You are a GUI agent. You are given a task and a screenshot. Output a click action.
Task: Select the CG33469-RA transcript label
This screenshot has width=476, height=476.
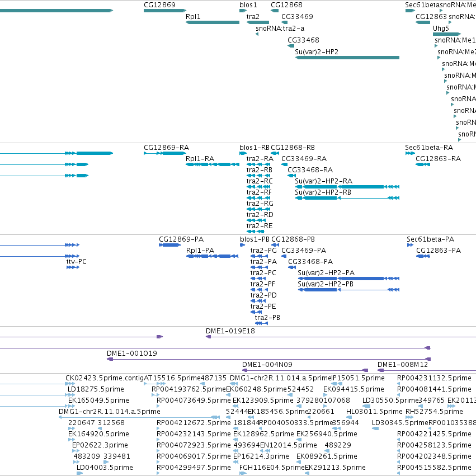[x=304, y=159]
